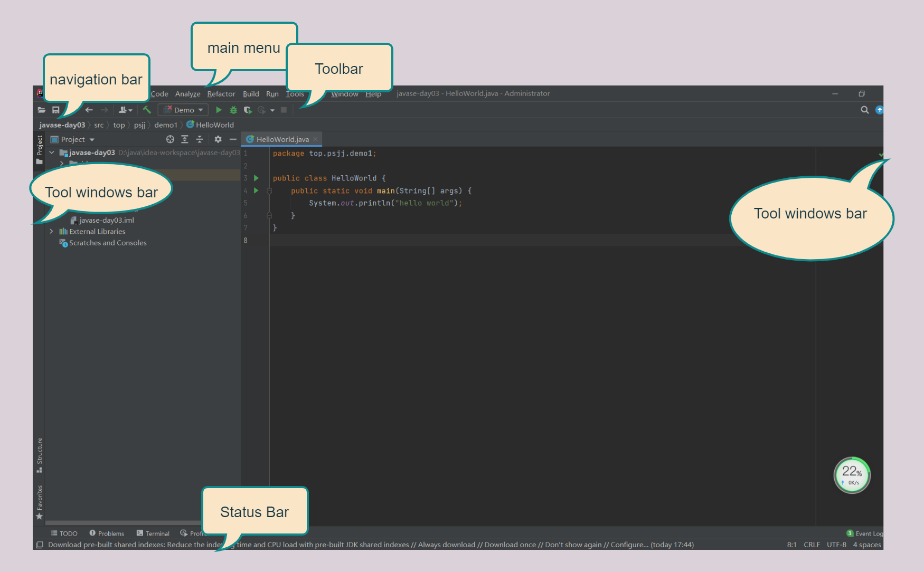The height and width of the screenshot is (572, 924).
Task: Expand the External Libraries tree node
Action: pyautogui.click(x=51, y=231)
